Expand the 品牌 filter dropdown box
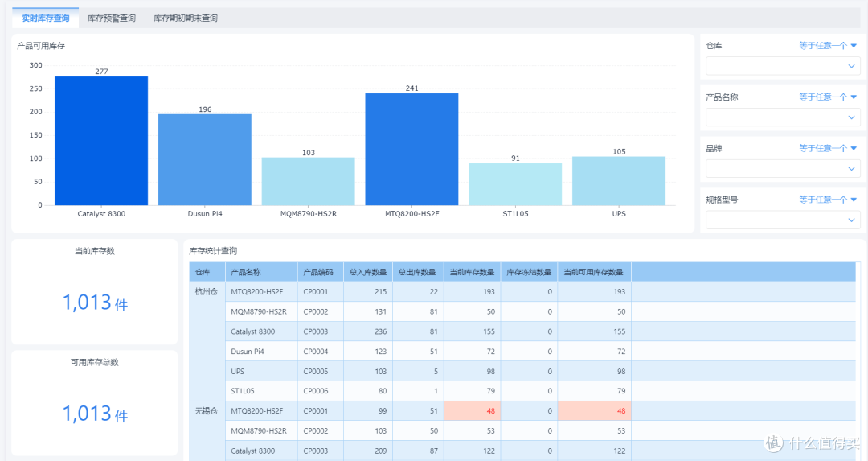 tap(783, 168)
